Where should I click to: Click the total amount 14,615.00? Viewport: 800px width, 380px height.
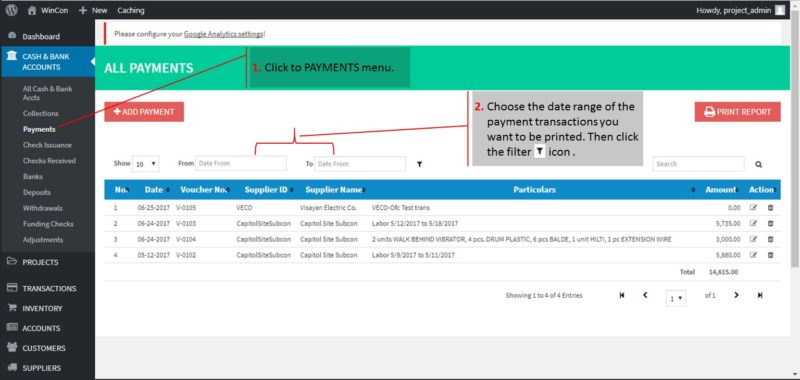[x=723, y=272]
